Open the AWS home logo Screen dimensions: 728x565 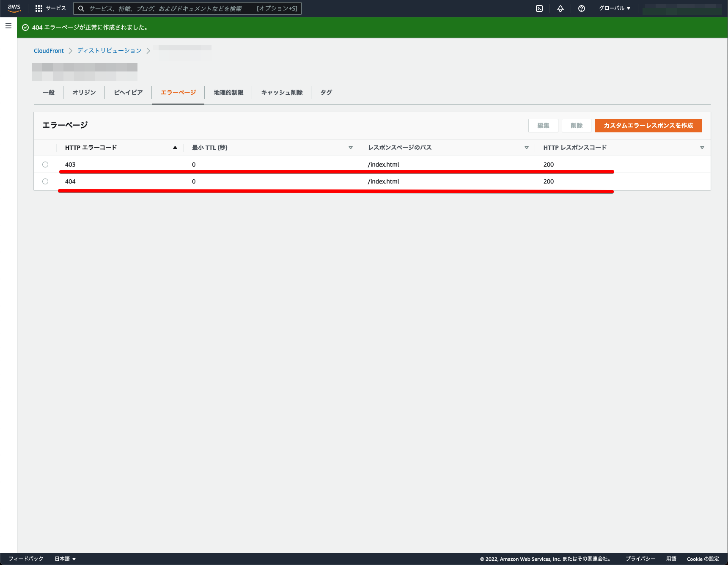(x=14, y=8)
